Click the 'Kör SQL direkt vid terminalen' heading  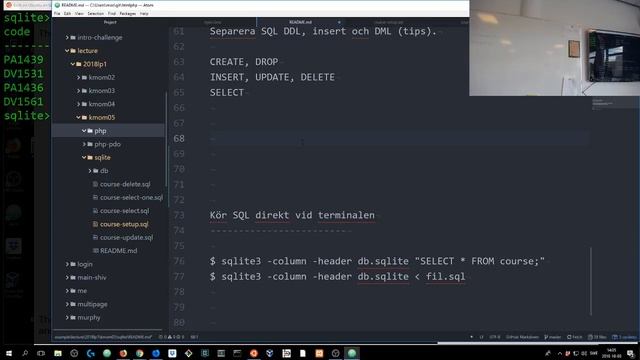pos(292,215)
